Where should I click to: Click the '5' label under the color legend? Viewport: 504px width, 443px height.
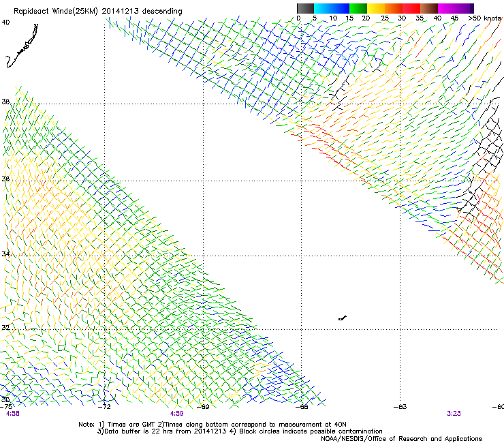(315, 18)
